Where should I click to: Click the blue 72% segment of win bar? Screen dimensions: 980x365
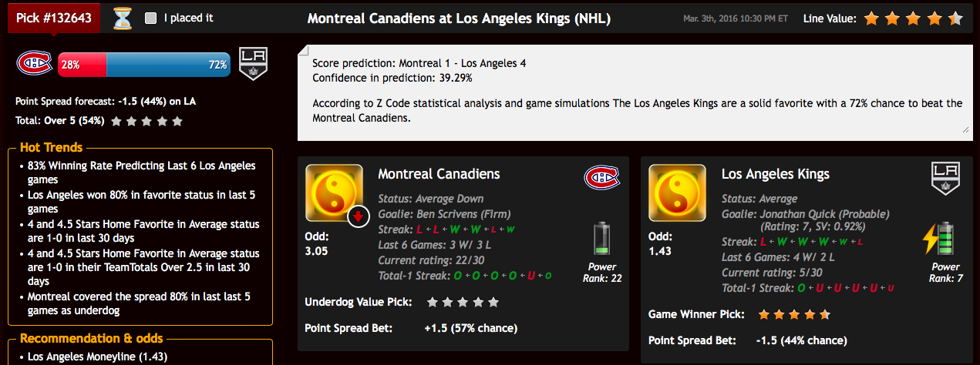[x=168, y=65]
